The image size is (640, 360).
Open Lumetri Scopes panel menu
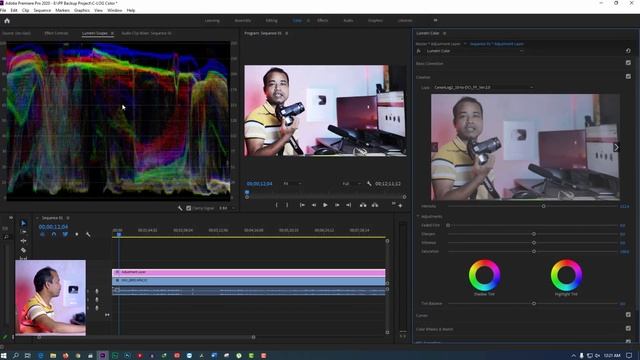click(x=112, y=33)
